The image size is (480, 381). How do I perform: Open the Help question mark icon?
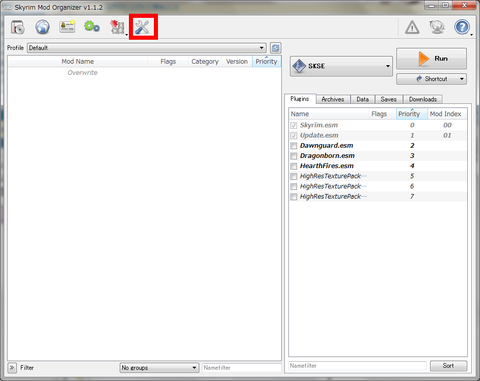point(462,27)
